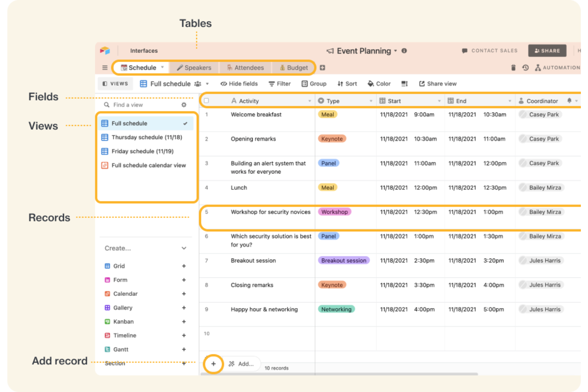Select all records with the header checkbox

point(206,100)
